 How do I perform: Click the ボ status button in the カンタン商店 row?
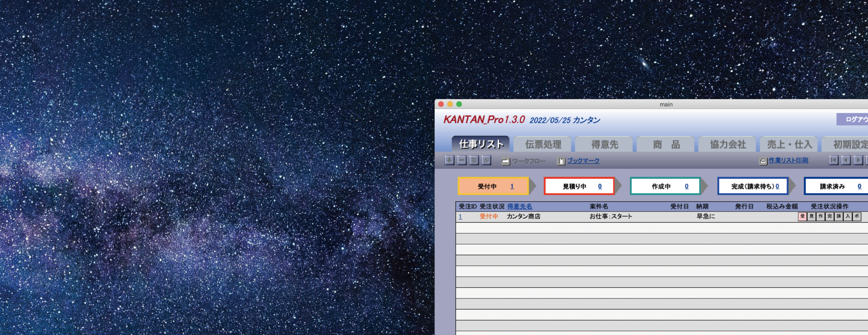(857, 216)
